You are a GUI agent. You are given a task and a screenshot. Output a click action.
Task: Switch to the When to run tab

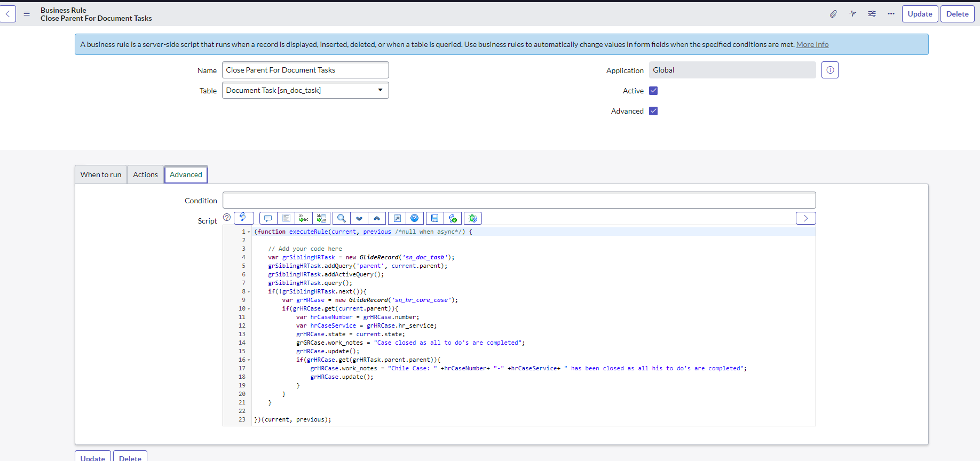pos(101,174)
